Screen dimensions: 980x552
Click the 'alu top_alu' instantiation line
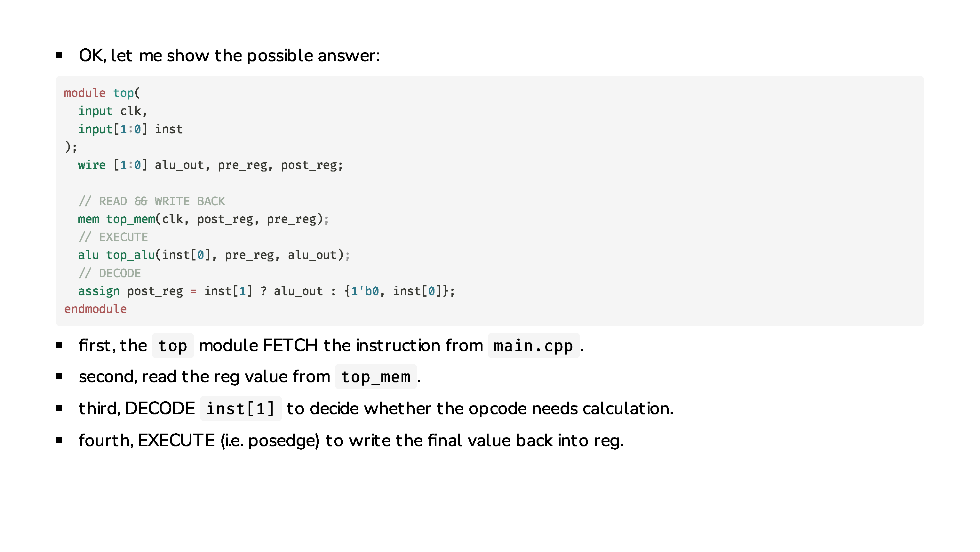214,255
